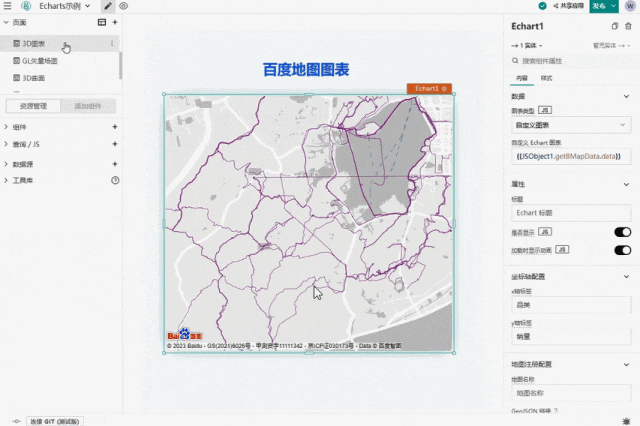The image size is (640, 426).
Task: Click the 连接 GIT button
Action: pos(55,421)
